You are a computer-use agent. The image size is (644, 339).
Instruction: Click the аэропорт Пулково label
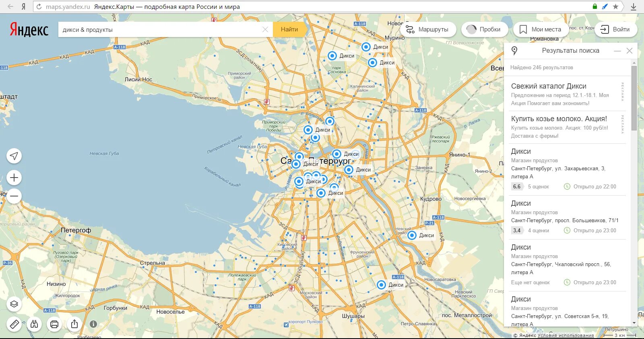(305, 322)
